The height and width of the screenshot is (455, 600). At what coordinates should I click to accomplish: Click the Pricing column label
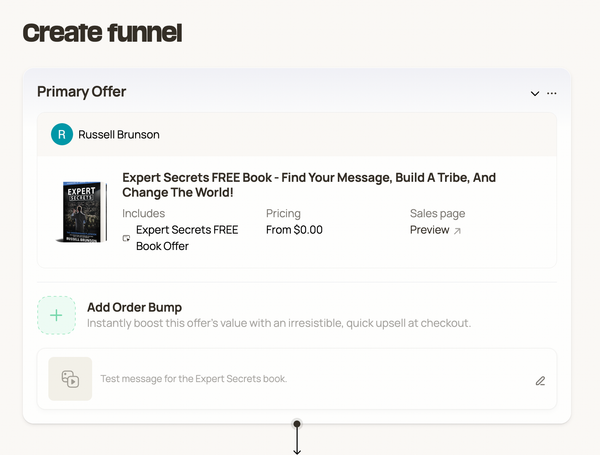coord(283,214)
